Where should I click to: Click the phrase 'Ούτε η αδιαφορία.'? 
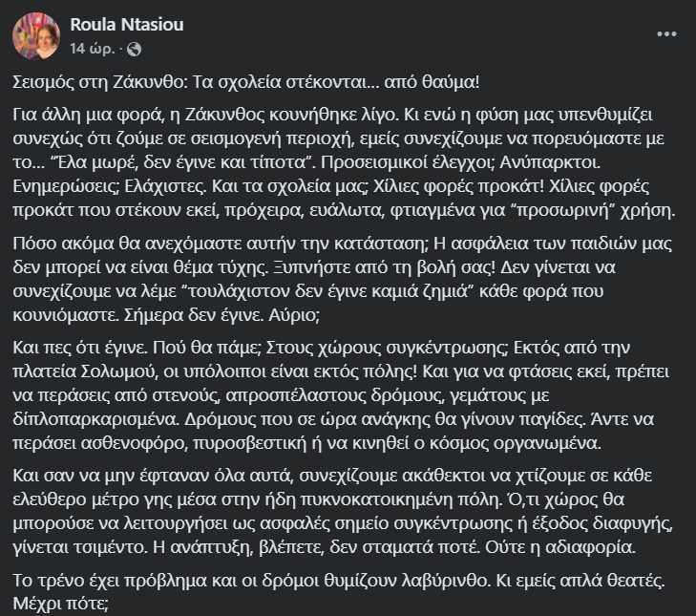click(x=560, y=547)
